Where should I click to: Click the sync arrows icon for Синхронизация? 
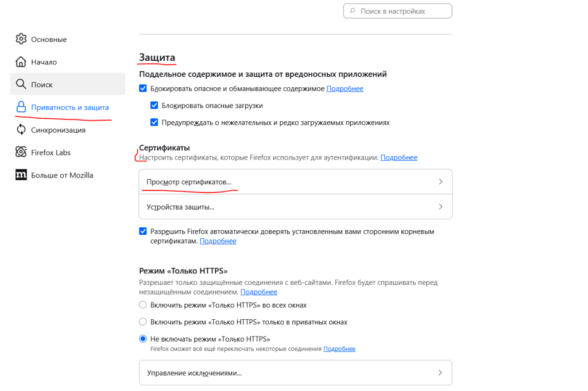pyautogui.click(x=21, y=130)
